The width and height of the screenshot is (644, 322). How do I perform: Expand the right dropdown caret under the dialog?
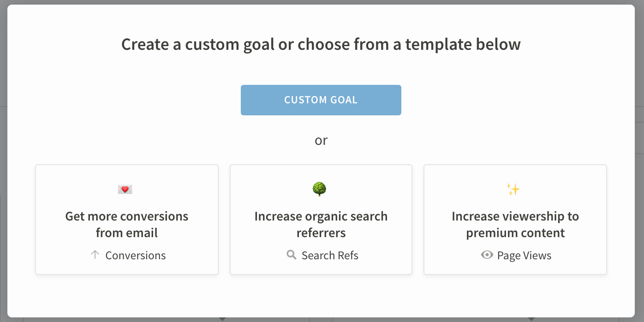(x=531, y=319)
